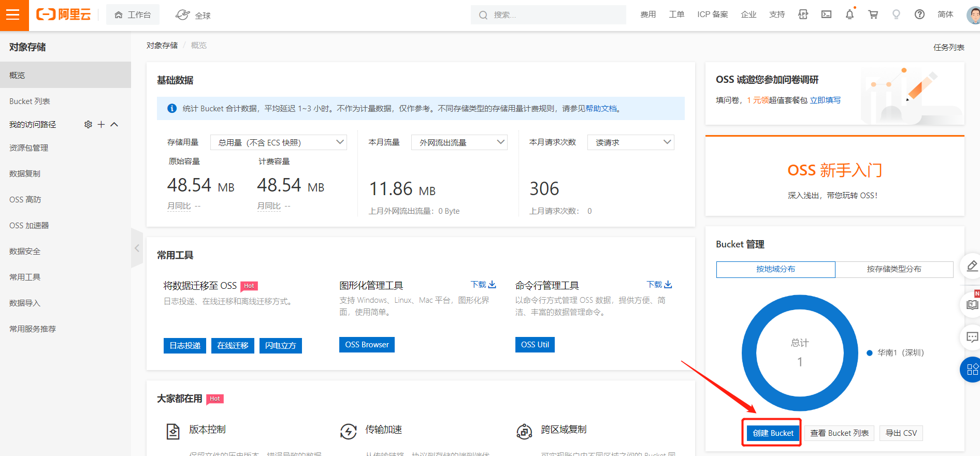This screenshot has height=456, width=980.
Task: Download 图形化管理工具 via 下载 link
Action: (x=483, y=284)
